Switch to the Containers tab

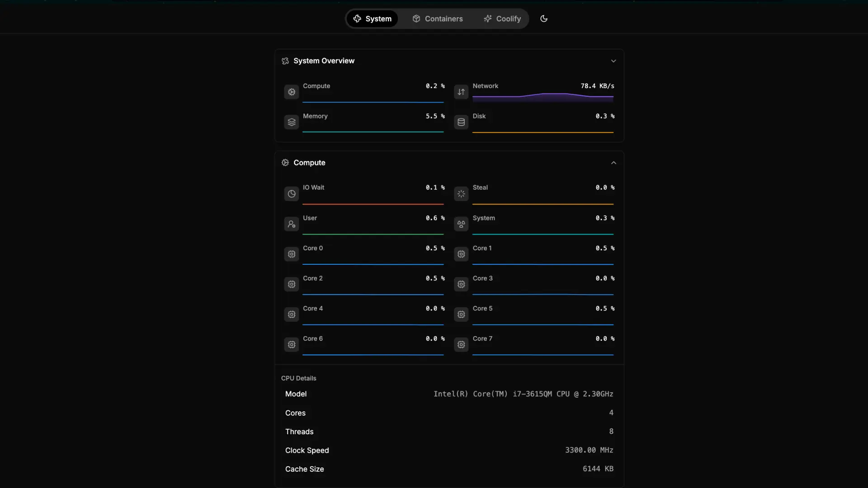click(x=437, y=19)
